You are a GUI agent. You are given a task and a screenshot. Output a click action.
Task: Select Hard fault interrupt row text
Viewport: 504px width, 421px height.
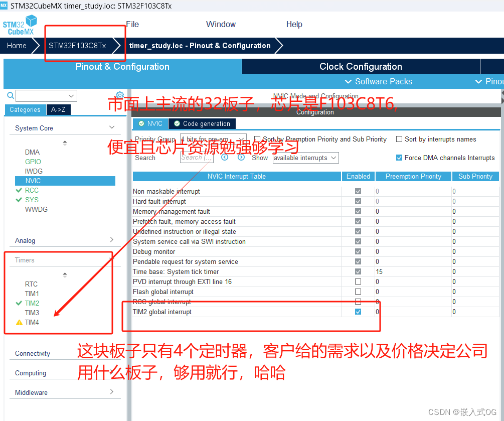(x=159, y=201)
